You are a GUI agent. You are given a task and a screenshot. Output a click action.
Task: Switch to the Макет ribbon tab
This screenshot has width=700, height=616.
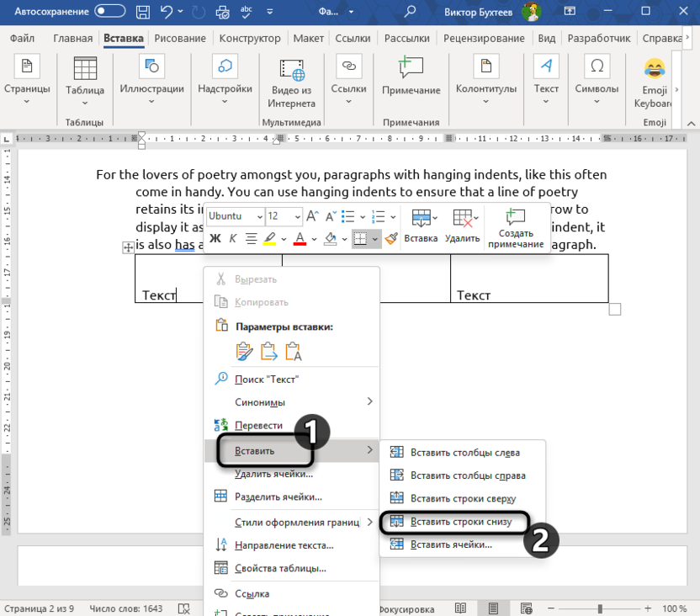(x=308, y=39)
